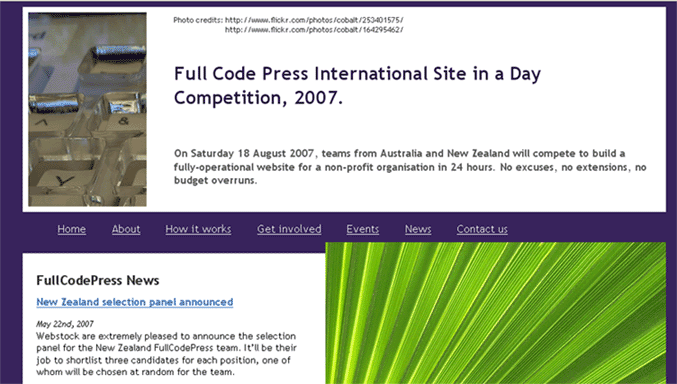Screen dimensions: 677x384
Task: Open the How it works page
Action: pyautogui.click(x=198, y=229)
